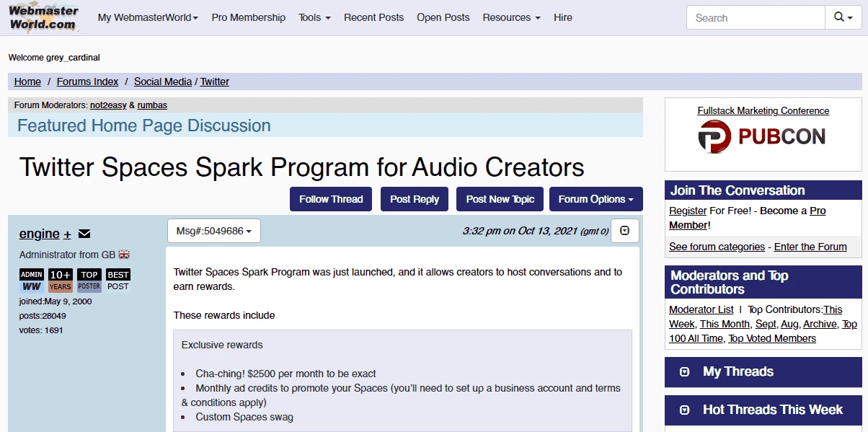The height and width of the screenshot is (432, 868).
Task: Send engine a message via envelope icon
Action: tap(84, 234)
